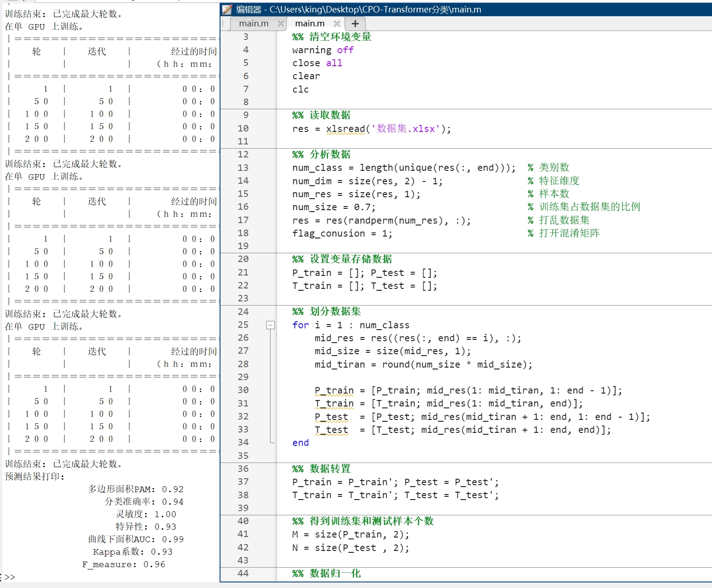Image resolution: width=712 pixels, height=588 pixels.
Task: Click '分类准确率: 0.94' output line
Action: point(144,502)
